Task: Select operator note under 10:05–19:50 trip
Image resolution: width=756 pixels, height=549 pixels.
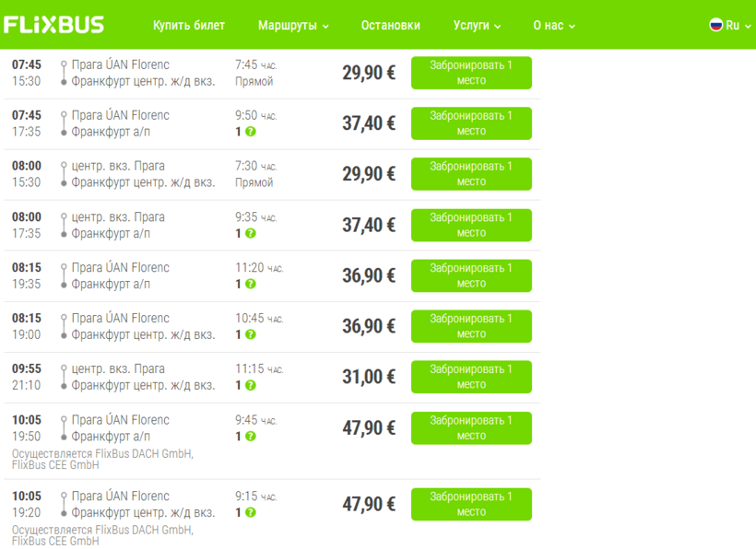Action: click(102, 460)
